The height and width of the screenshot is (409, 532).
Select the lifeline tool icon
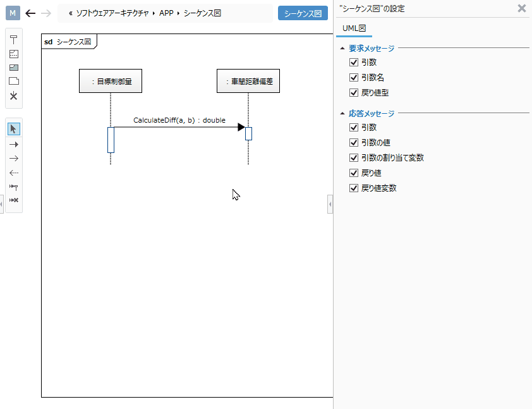tap(13, 40)
